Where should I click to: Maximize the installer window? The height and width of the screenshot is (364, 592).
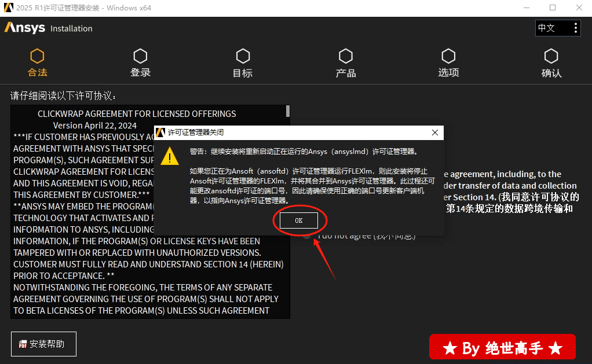click(x=552, y=8)
